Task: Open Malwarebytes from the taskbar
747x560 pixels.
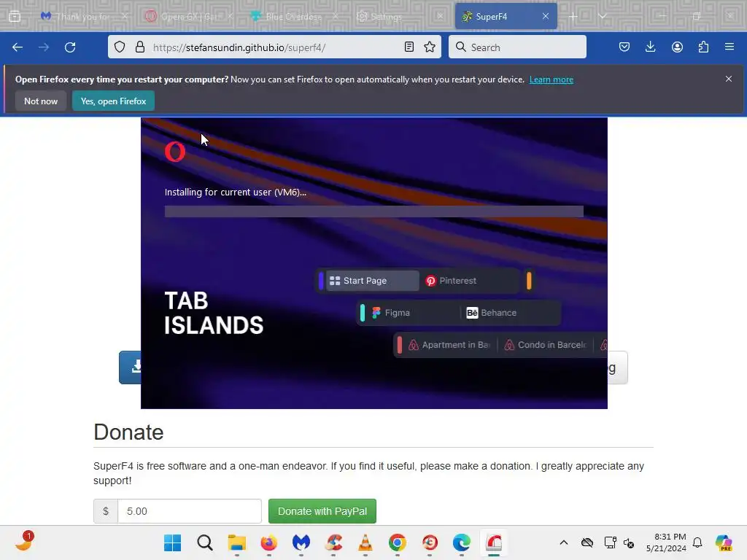Action: tap(301, 542)
